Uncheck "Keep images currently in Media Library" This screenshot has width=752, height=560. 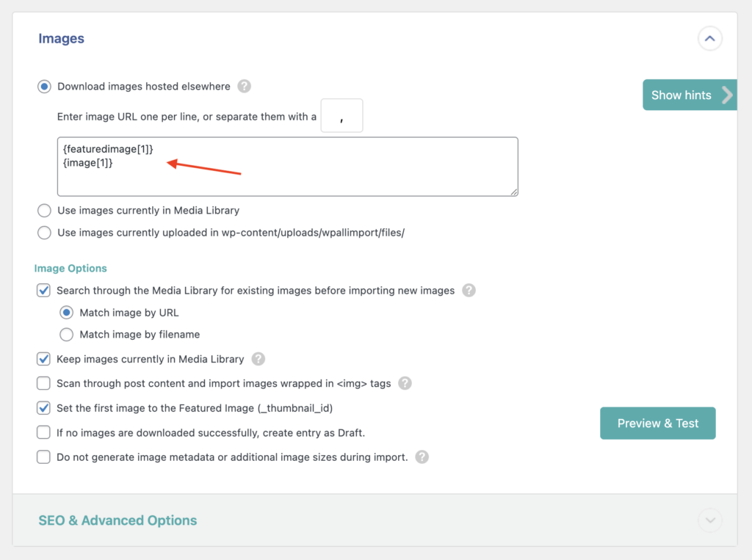(x=43, y=359)
